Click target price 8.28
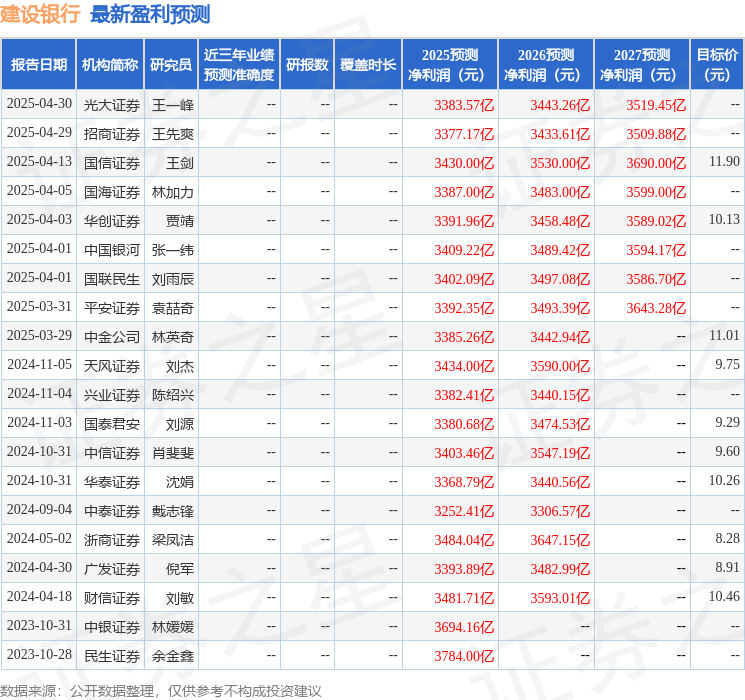Image resolution: width=745 pixels, height=700 pixels. (x=727, y=538)
